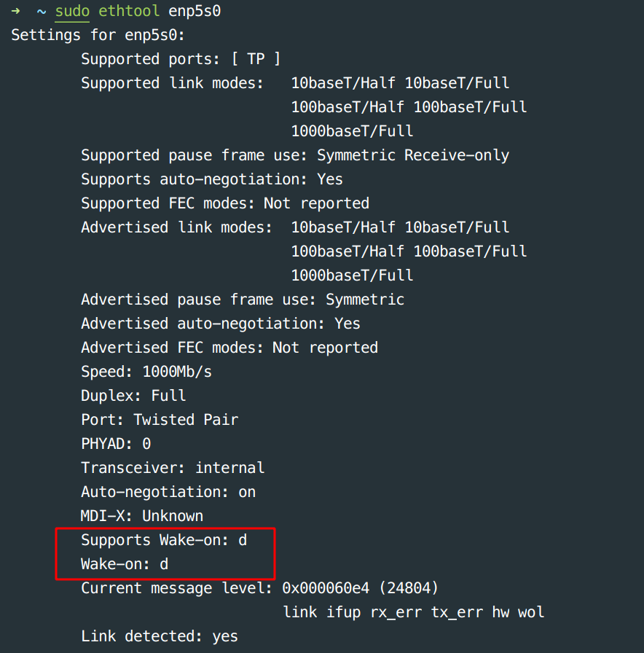Click the "Settings for enp5s0:" header line

[x=98, y=35]
